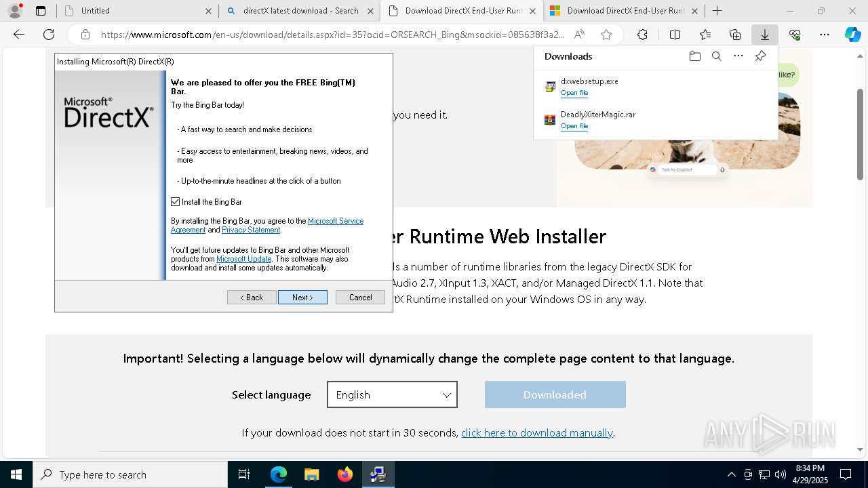The image size is (868, 488).
Task: Close the Untitled tab
Action: [208, 11]
